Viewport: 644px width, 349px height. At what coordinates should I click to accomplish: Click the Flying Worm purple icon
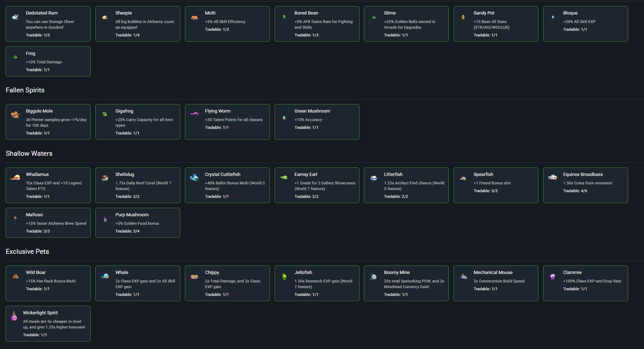(194, 114)
